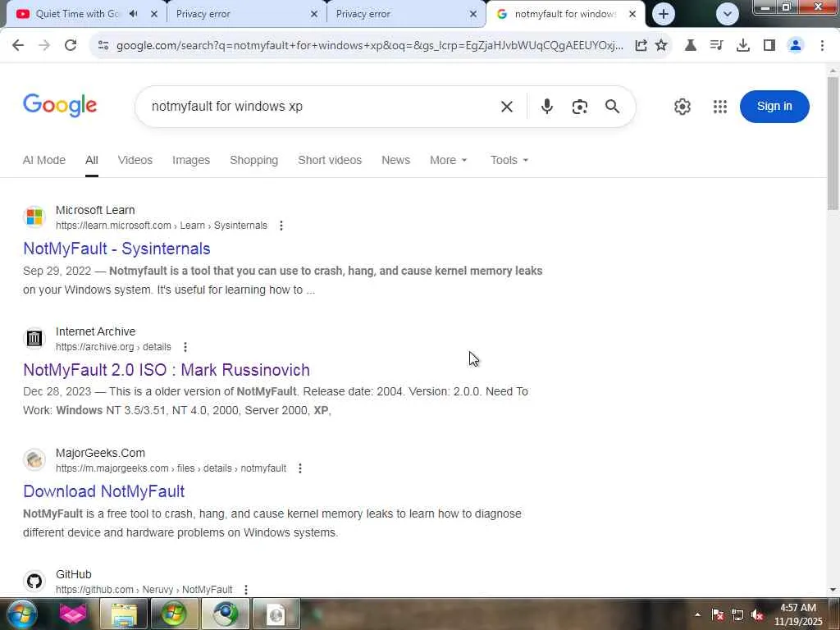This screenshot has width=840, height=630.
Task: Click the archive.org result URL
Action: tap(113, 347)
